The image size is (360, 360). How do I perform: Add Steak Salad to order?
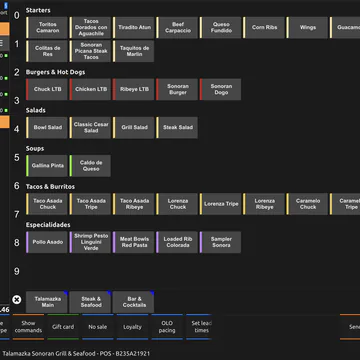[x=177, y=127]
